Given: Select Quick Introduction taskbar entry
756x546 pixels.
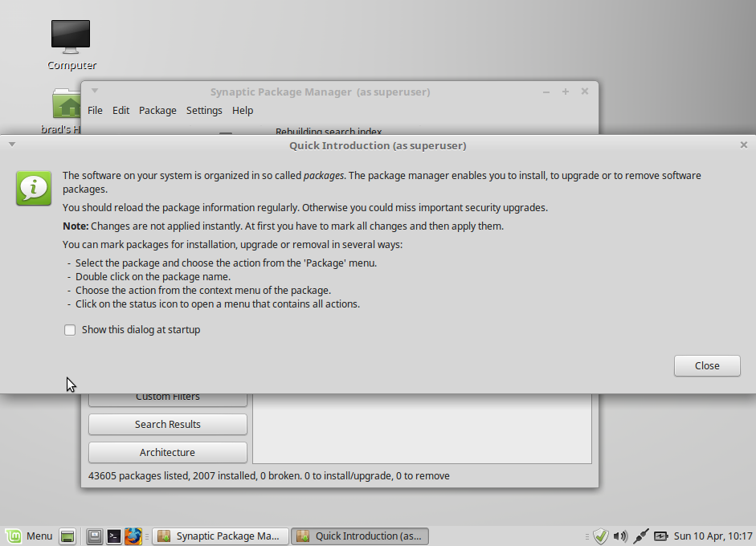Looking at the screenshot, I should [360, 536].
